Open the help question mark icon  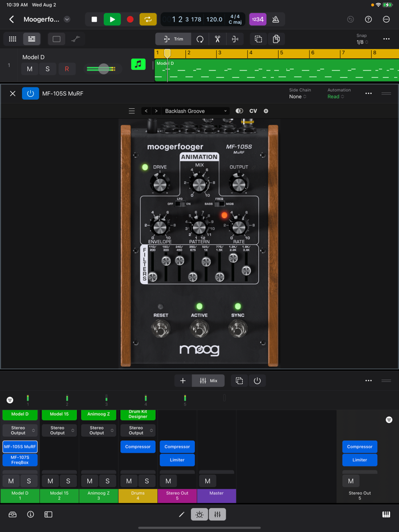coord(368,19)
